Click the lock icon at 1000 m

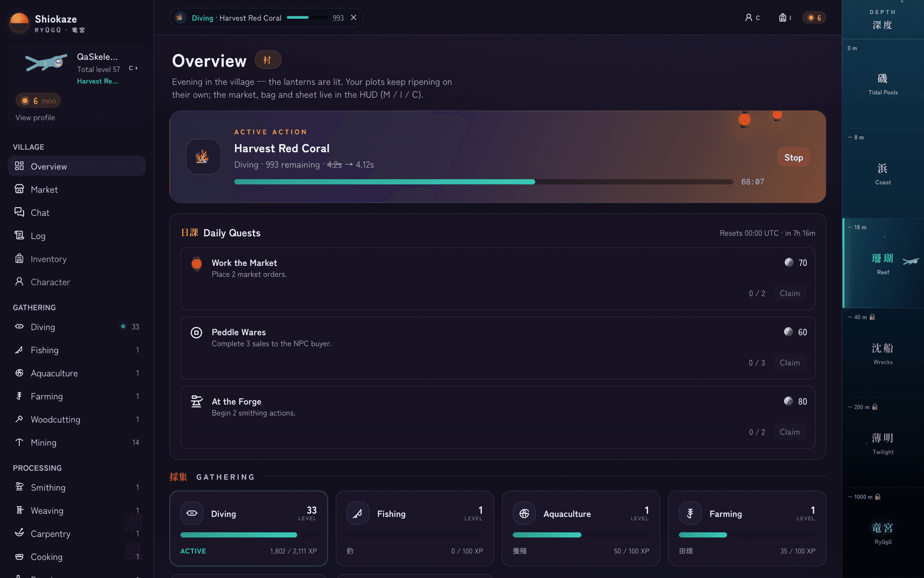pyautogui.click(x=878, y=497)
